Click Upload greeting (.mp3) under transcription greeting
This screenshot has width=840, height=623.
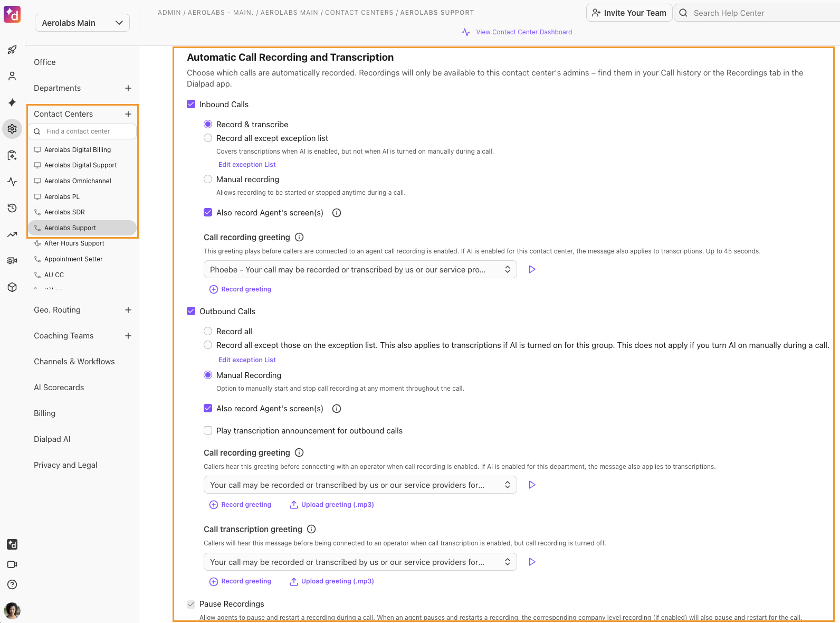[332, 581]
